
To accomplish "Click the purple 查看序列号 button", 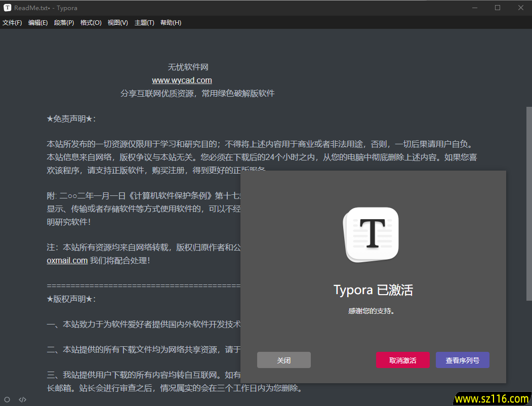I will pos(462,360).
